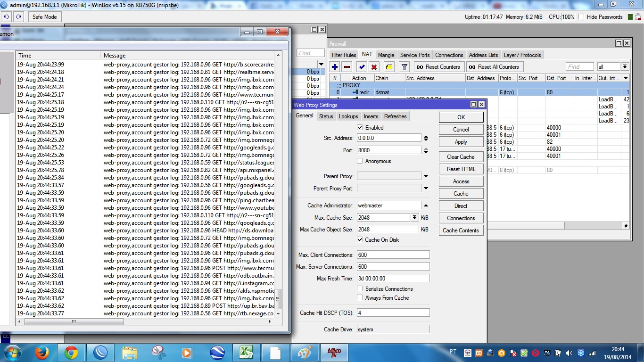Disable the rule with the red X icon
Screen dimensions: 644x362
pyautogui.click(x=374, y=67)
